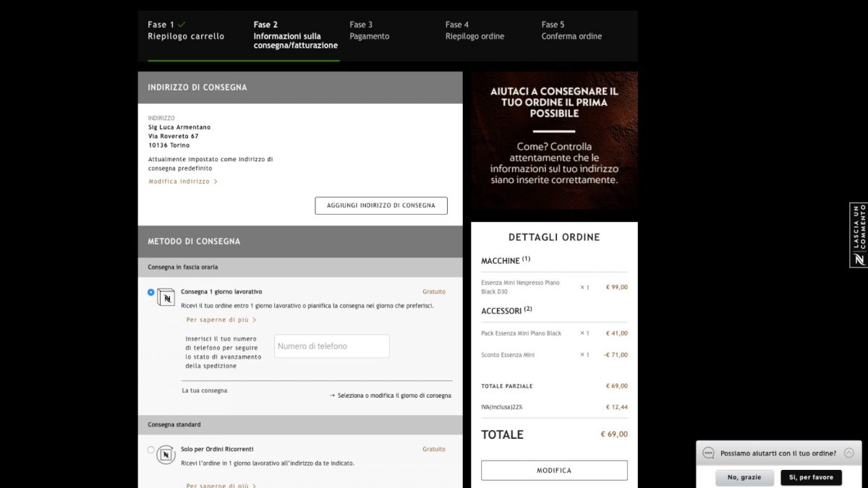The width and height of the screenshot is (868, 488).
Task: Select the Solo per Ordini Ricorrenti radio button
Action: (x=151, y=450)
